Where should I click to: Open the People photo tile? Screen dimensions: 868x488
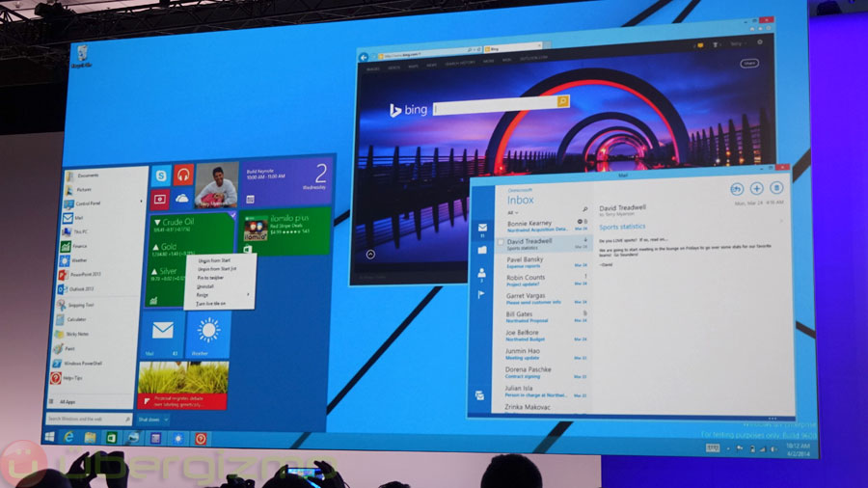[216, 185]
